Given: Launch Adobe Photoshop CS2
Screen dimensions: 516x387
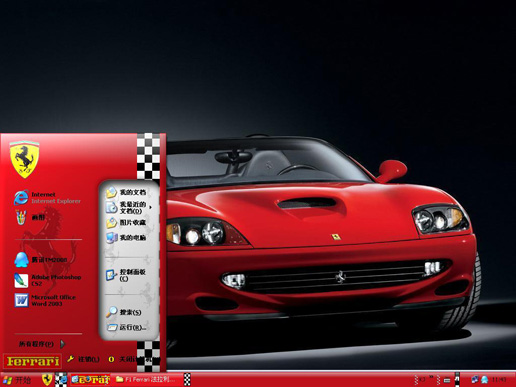Looking at the screenshot, I should [x=47, y=280].
